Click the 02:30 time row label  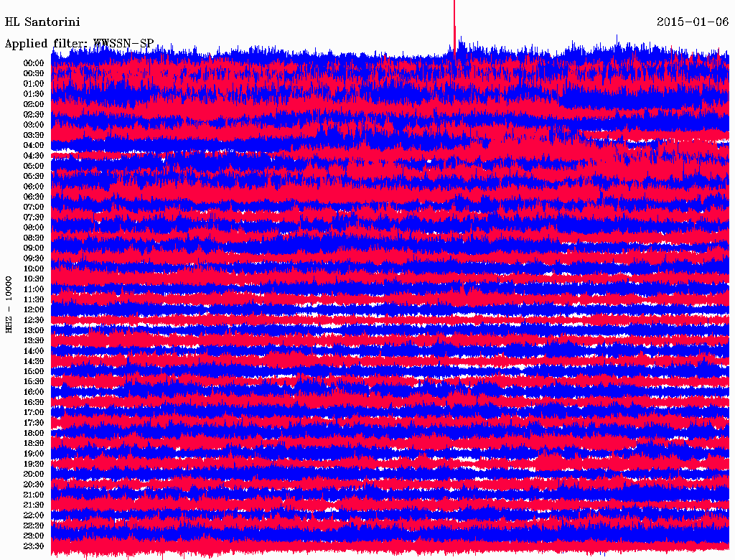click(x=34, y=114)
